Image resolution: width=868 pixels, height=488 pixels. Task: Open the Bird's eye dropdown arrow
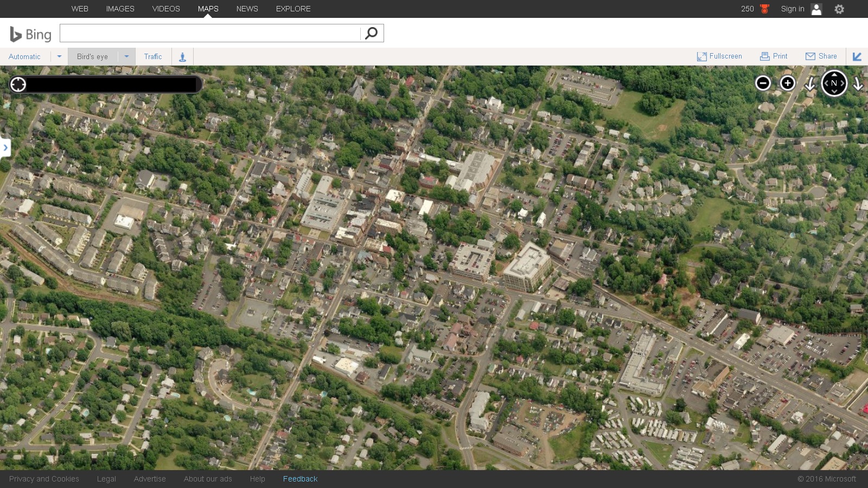pos(126,56)
